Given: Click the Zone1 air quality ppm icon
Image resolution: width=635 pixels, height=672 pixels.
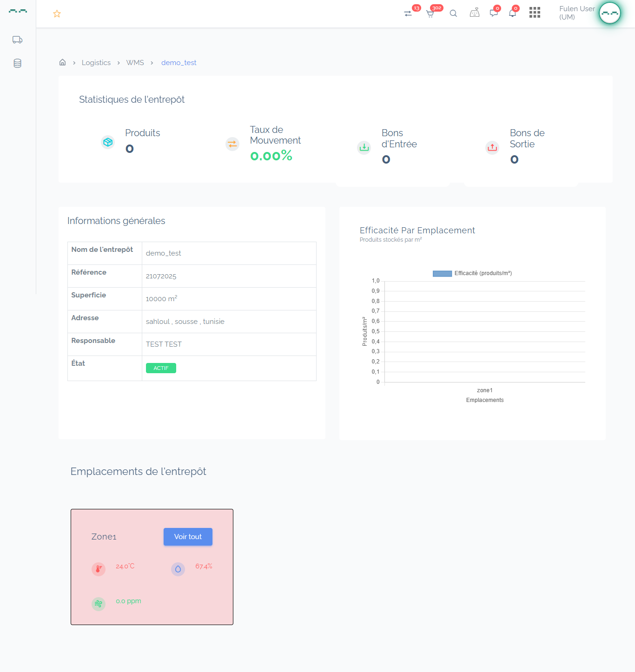Looking at the screenshot, I should [x=99, y=604].
